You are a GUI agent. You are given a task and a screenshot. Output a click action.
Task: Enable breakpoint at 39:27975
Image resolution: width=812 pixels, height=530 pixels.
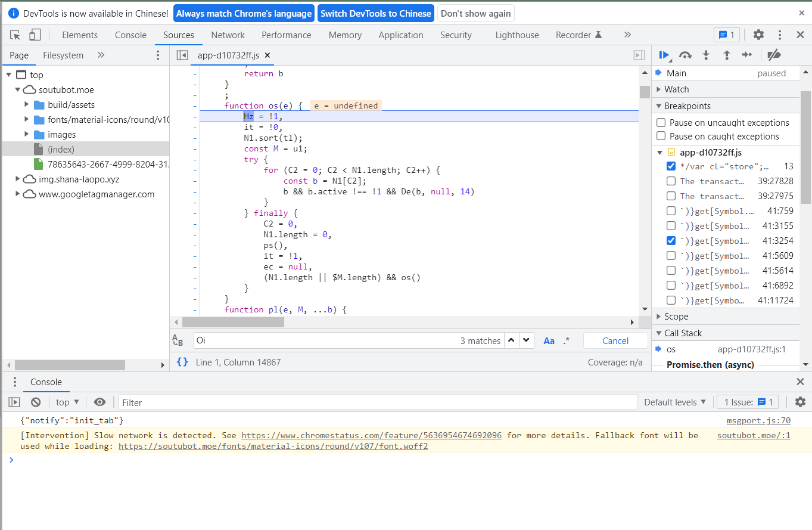coord(671,196)
